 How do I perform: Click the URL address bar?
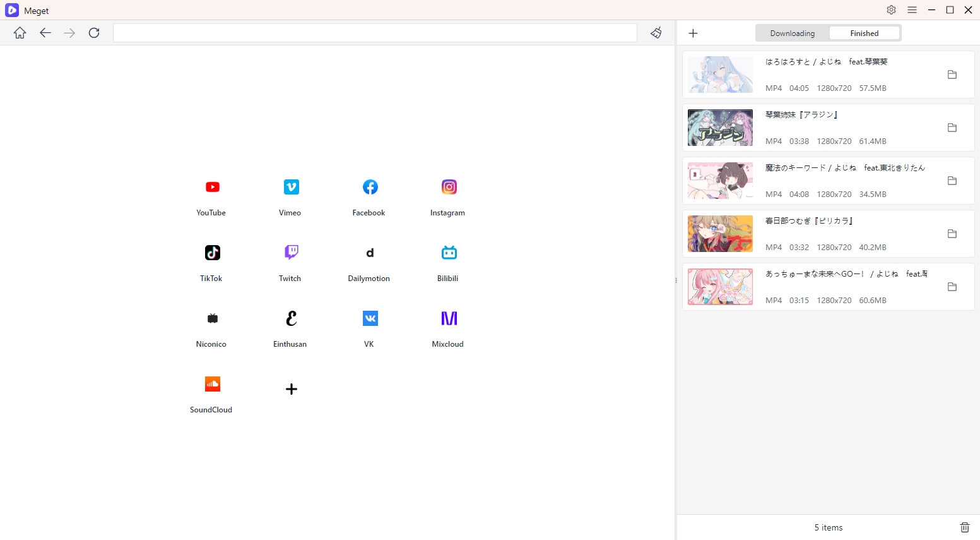[375, 33]
